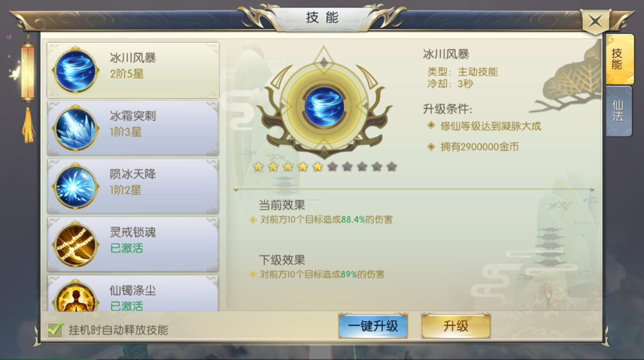Click the 拥有2900000金币 requirement

point(479,147)
